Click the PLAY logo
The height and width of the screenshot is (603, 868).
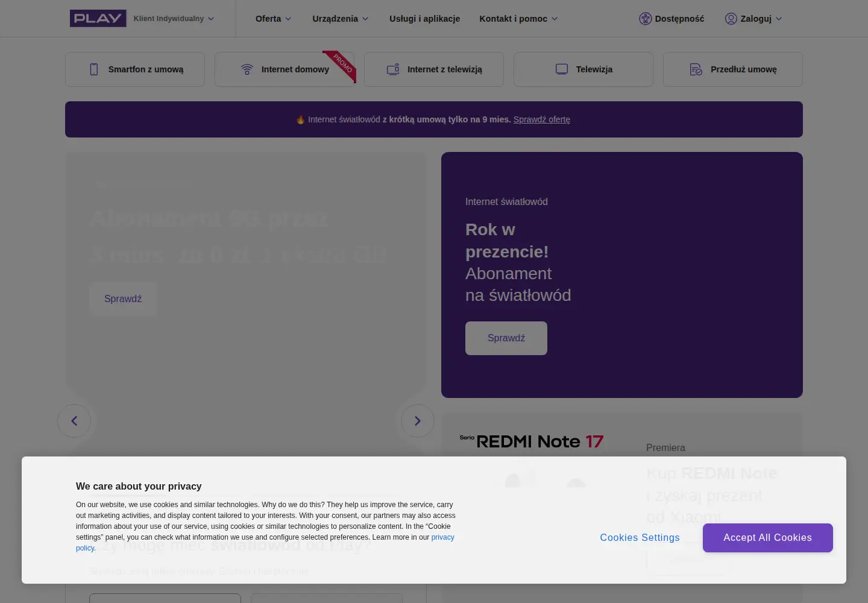(98, 19)
